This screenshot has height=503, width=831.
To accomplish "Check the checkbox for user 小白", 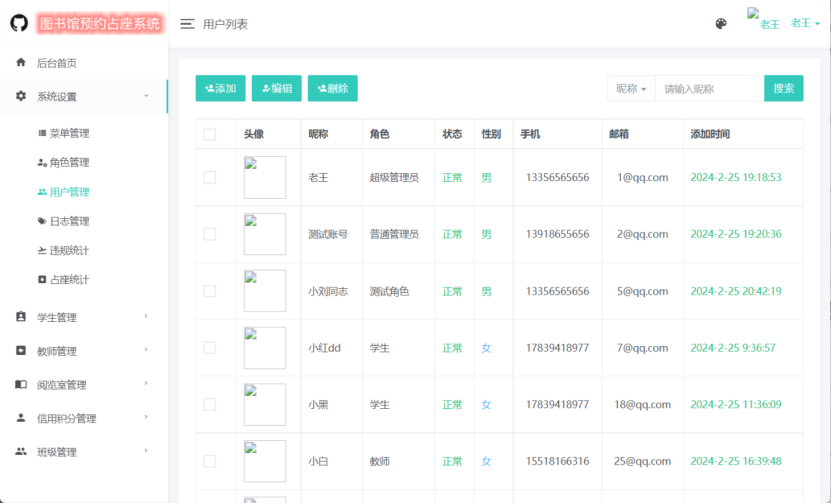I will [210, 461].
